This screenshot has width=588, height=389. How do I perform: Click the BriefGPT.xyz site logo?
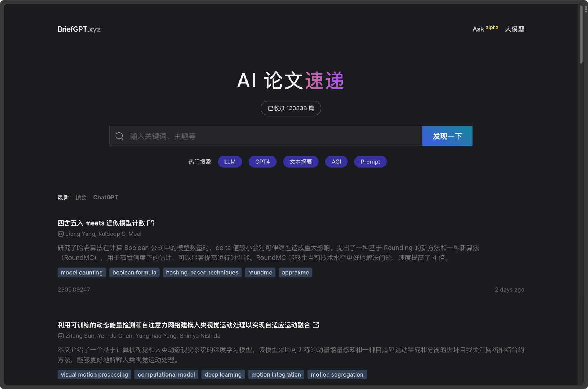(x=79, y=29)
